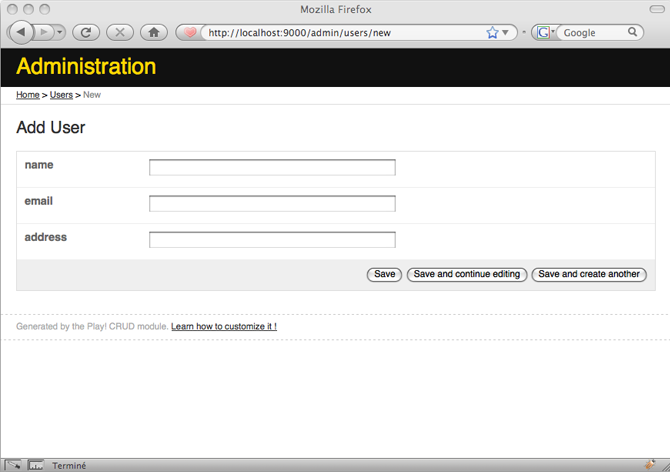Bookmark this page with the star icon
Screen dimensions: 670x472
pyautogui.click(x=492, y=33)
